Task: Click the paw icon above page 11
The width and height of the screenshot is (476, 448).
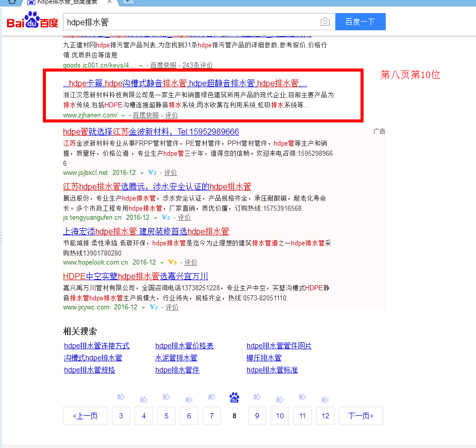Action: click(x=303, y=397)
